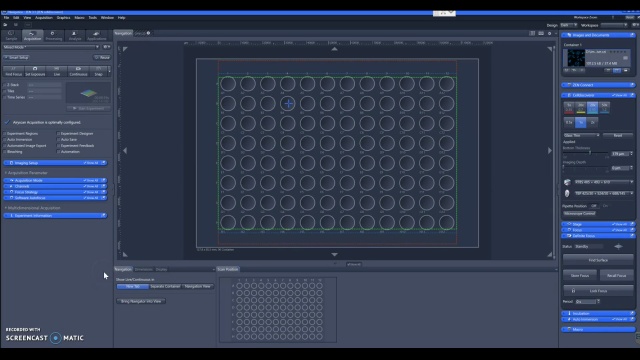Tick the Experiment Regions checkbox
The width and height of the screenshot is (640, 360).
click(5, 133)
